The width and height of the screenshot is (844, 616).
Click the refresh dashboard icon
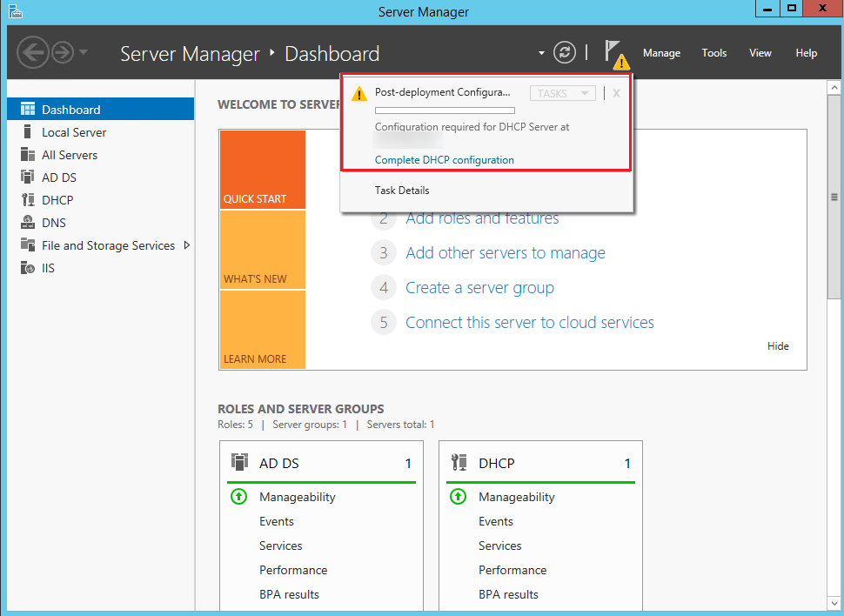pos(565,53)
